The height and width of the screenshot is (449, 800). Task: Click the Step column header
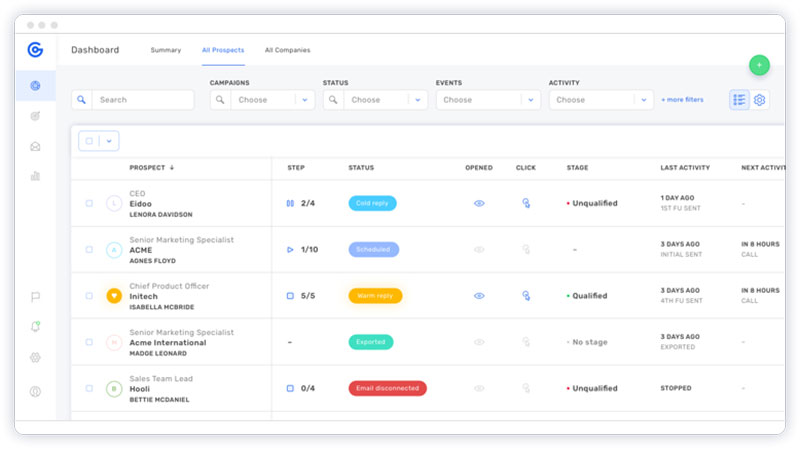(296, 167)
